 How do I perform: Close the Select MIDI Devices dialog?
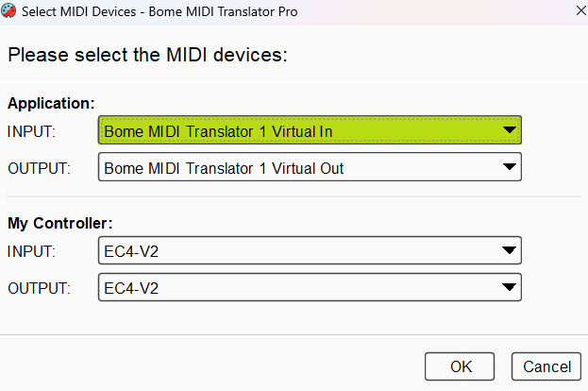point(580,10)
